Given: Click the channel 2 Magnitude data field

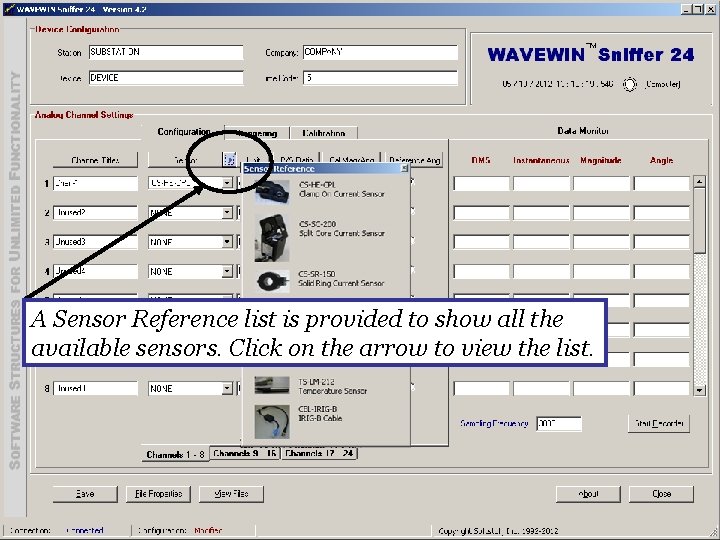Looking at the screenshot, I should pyautogui.click(x=601, y=213).
